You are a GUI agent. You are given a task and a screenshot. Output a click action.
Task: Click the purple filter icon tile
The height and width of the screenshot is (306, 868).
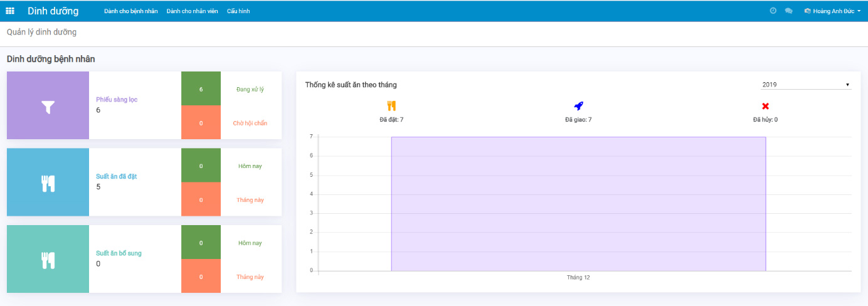click(x=48, y=105)
